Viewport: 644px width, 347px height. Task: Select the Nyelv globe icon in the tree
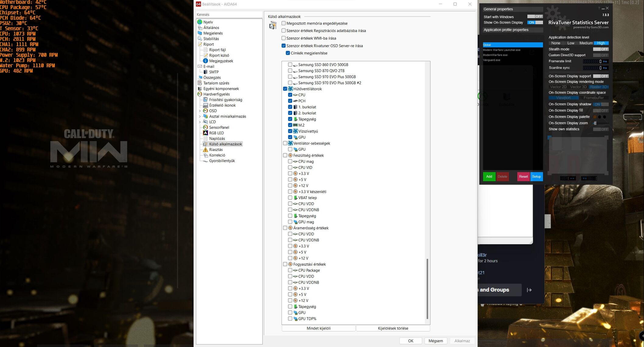pos(200,22)
